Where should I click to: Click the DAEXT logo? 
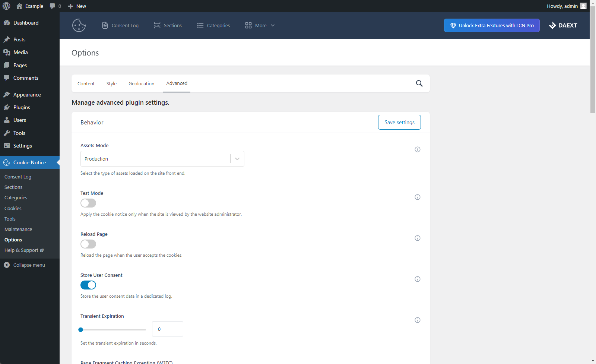pyautogui.click(x=563, y=25)
